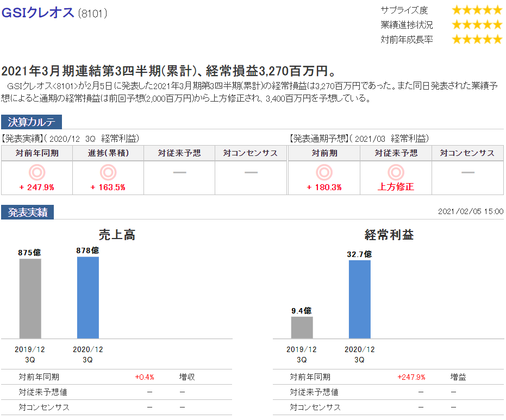Click the サプライズ度 star rating
Image resolution: width=506 pixels, height=420 pixels.
pyautogui.click(x=477, y=10)
